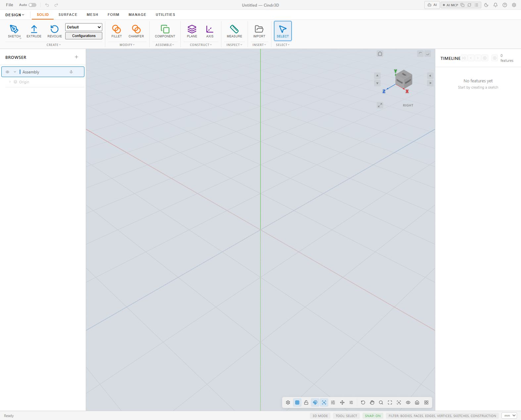
Task: Click TOOL: SELECT in status bar
Action: click(x=346, y=416)
